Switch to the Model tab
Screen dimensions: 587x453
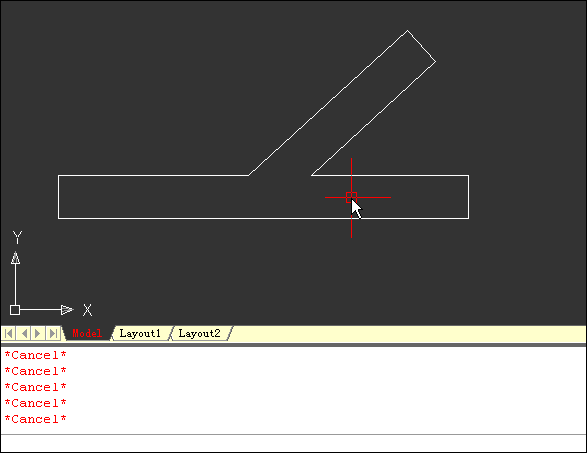87,333
